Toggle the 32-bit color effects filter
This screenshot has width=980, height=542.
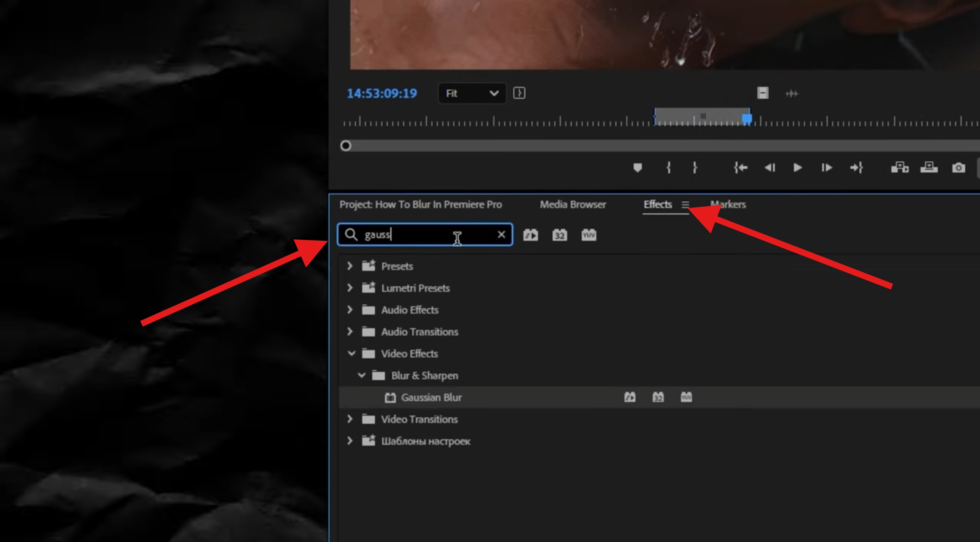(x=559, y=235)
